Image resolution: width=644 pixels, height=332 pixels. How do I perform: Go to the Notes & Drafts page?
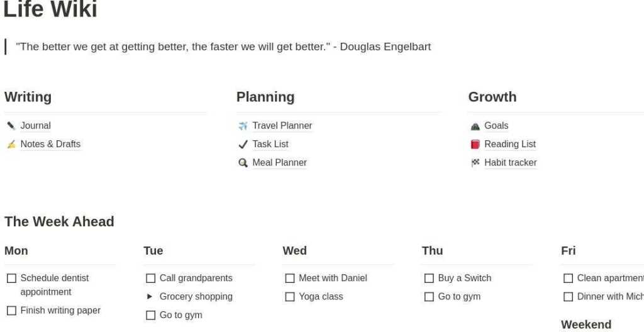coord(50,144)
